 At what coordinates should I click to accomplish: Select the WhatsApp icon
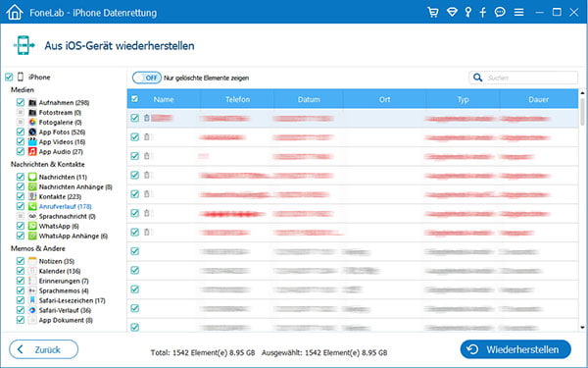(32, 226)
